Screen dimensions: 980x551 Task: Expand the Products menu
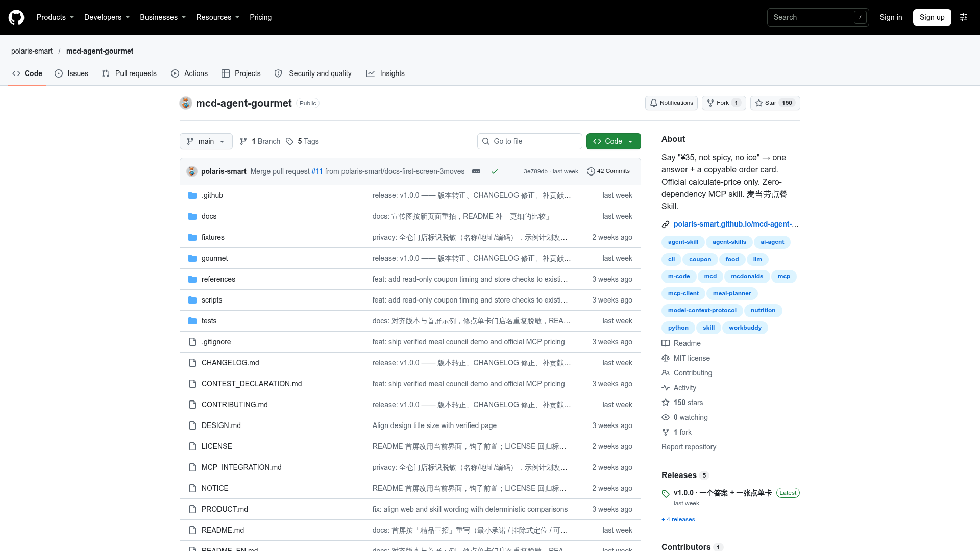click(56, 17)
